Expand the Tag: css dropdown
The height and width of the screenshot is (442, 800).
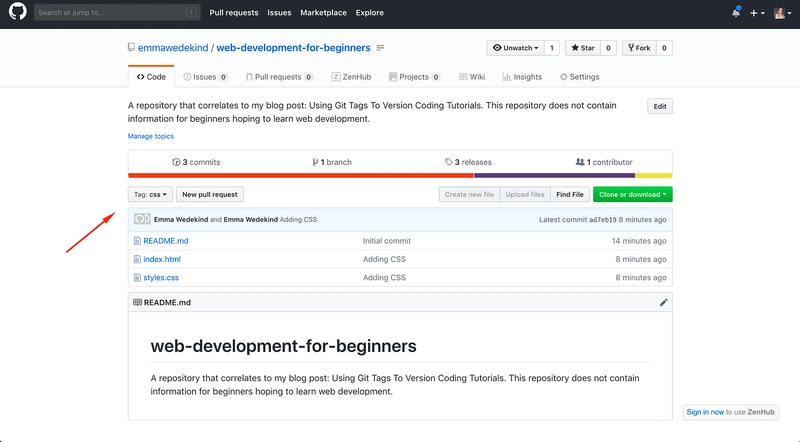(150, 194)
